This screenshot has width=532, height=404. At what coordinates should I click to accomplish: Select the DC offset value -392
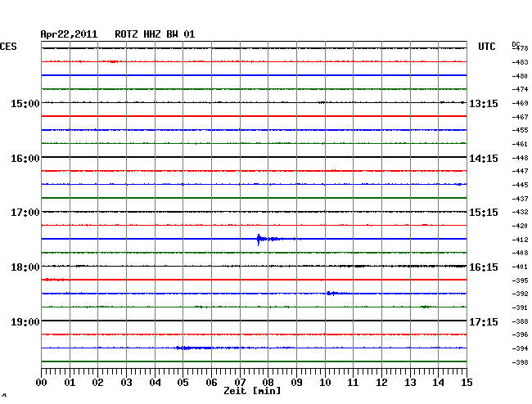pos(520,294)
